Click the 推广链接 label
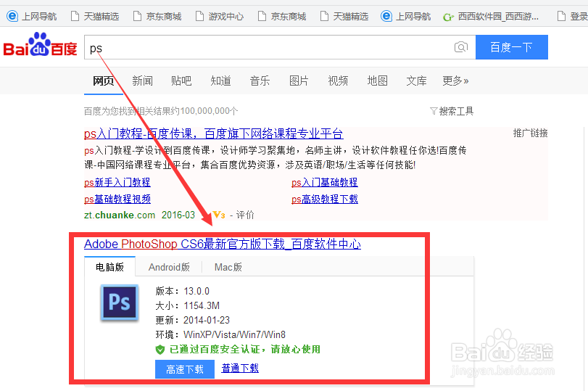This screenshot has width=588, height=391. (530, 133)
